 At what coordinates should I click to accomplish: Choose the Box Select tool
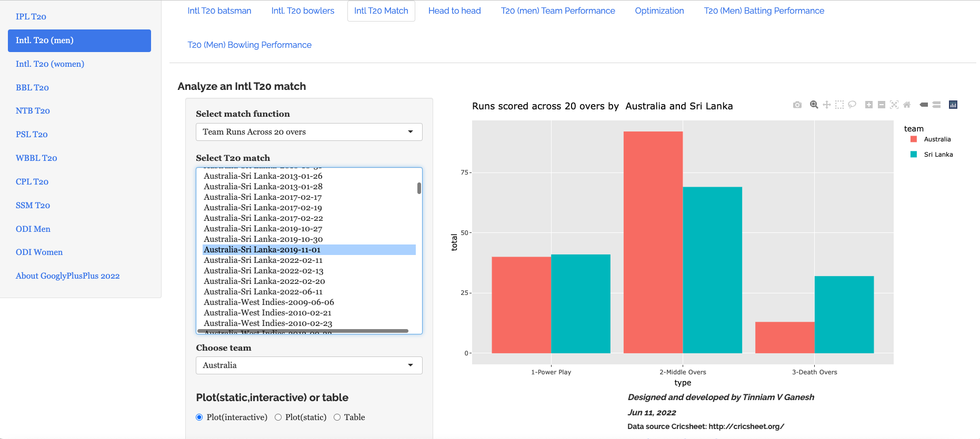click(x=839, y=105)
